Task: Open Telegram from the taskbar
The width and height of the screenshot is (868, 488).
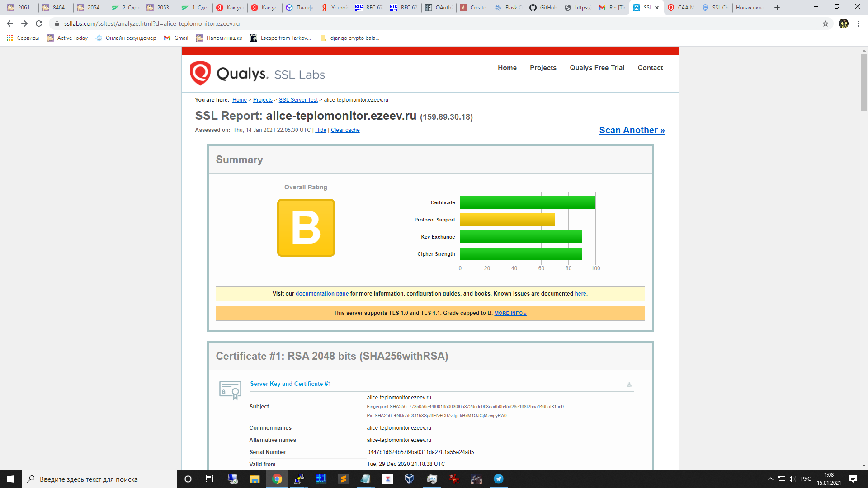Action: [499, 479]
